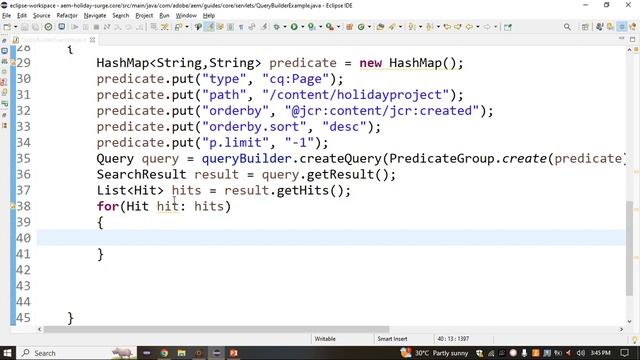Click the Open Task folder icon
Viewport: 640px width, 360px height.
click(380, 27)
